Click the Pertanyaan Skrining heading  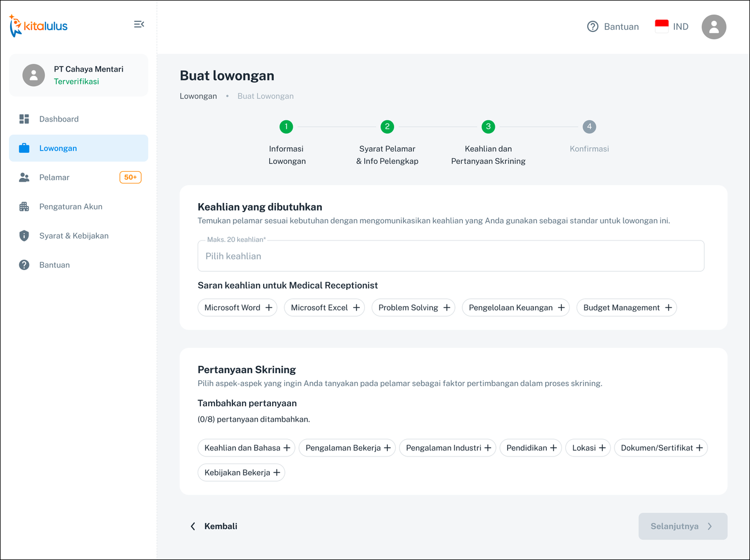[x=247, y=370]
